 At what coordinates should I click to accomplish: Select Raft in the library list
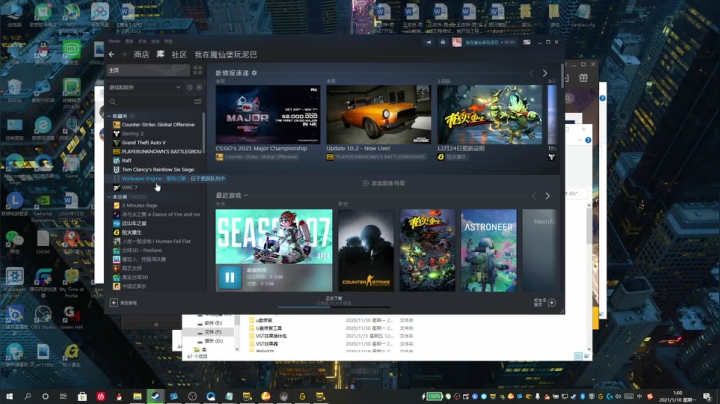(x=123, y=160)
